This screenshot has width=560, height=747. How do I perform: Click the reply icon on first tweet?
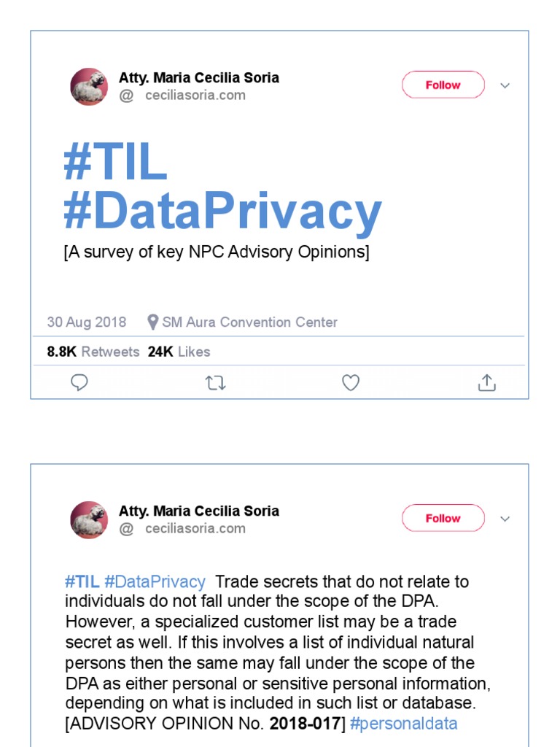(x=79, y=382)
